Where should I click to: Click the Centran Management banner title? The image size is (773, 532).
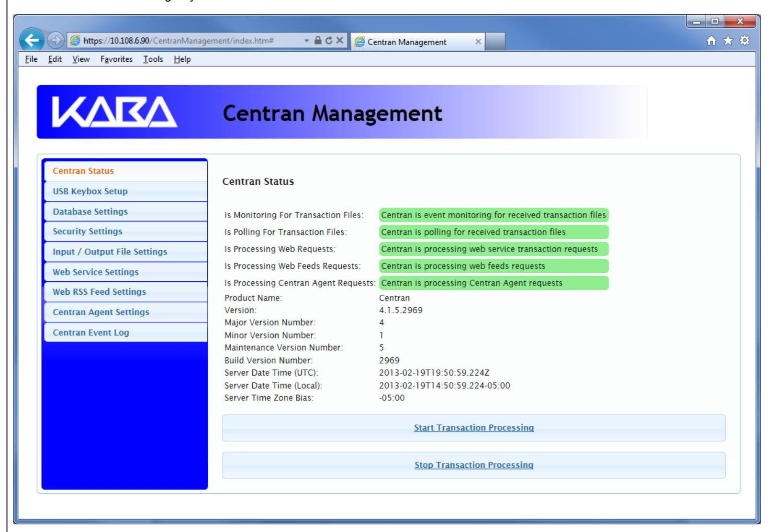[x=333, y=113]
